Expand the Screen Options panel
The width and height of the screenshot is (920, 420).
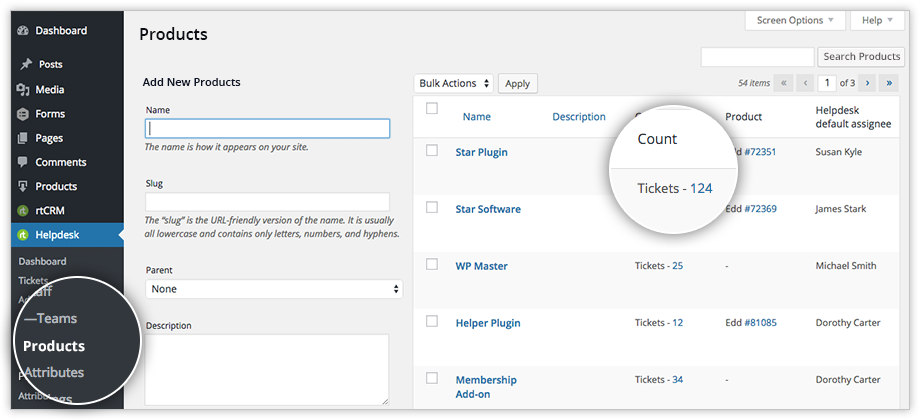[x=795, y=21]
